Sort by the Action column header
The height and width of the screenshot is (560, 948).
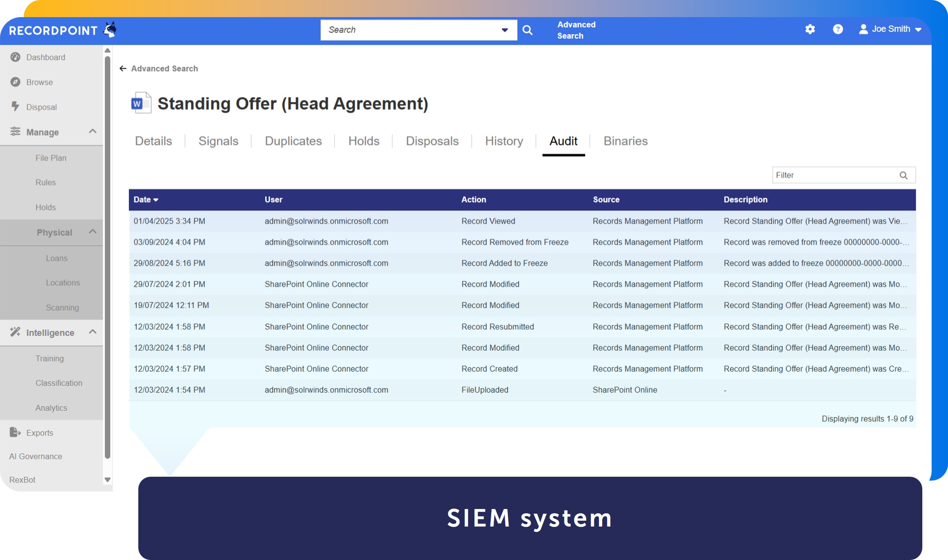click(x=474, y=200)
